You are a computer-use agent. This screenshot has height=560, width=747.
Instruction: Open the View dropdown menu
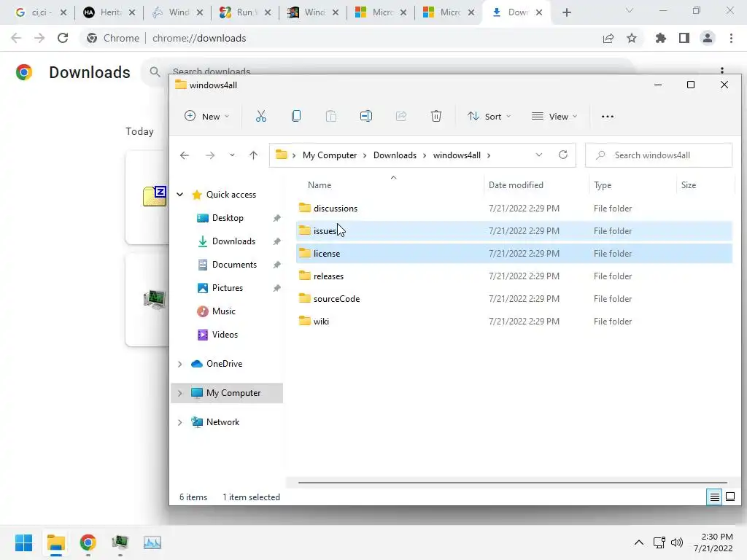[554, 116]
